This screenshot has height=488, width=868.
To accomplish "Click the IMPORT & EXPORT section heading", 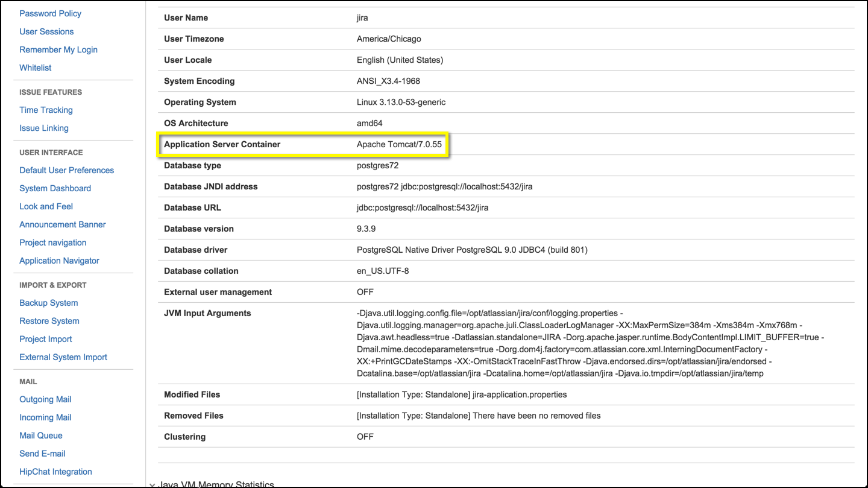I will [x=53, y=285].
